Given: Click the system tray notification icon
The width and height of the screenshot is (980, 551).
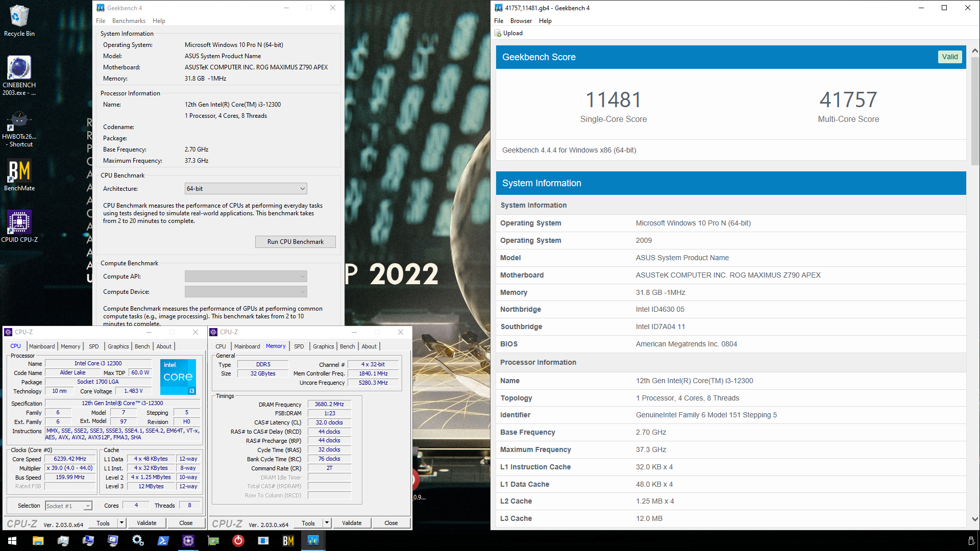Looking at the screenshot, I should [x=971, y=540].
